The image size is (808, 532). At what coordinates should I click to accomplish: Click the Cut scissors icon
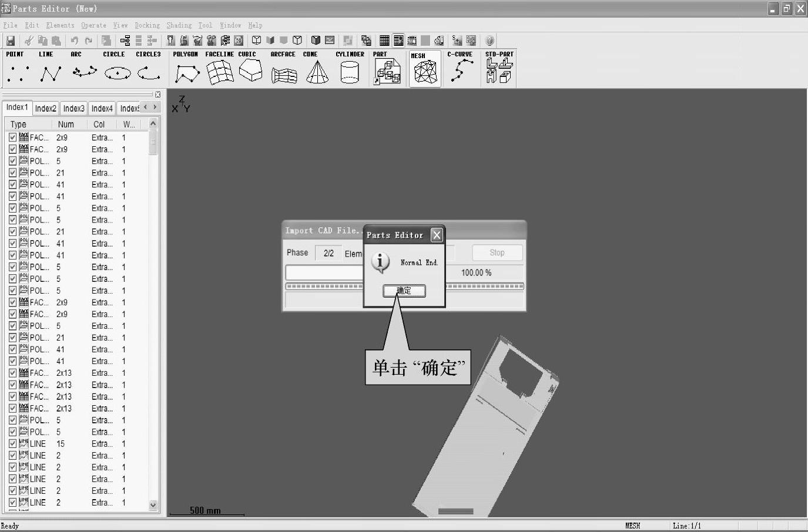point(28,41)
